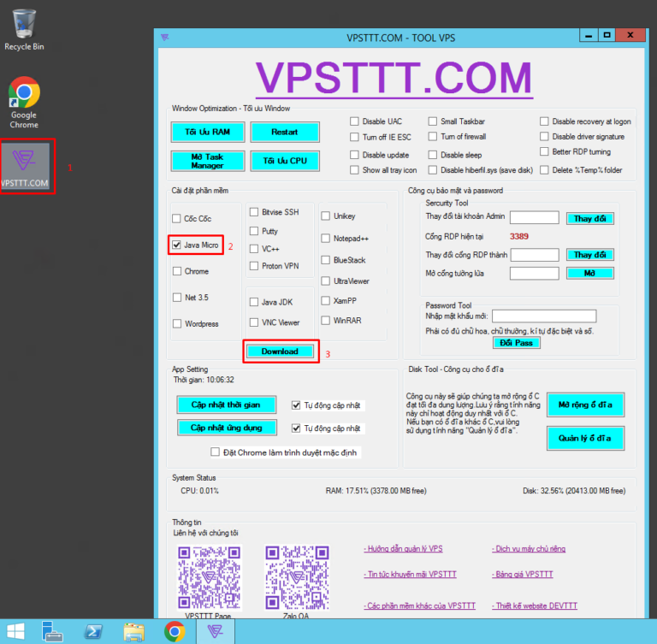Uncheck the Java Micro checkbox
Screen dimensions: 657x644
[177, 245]
